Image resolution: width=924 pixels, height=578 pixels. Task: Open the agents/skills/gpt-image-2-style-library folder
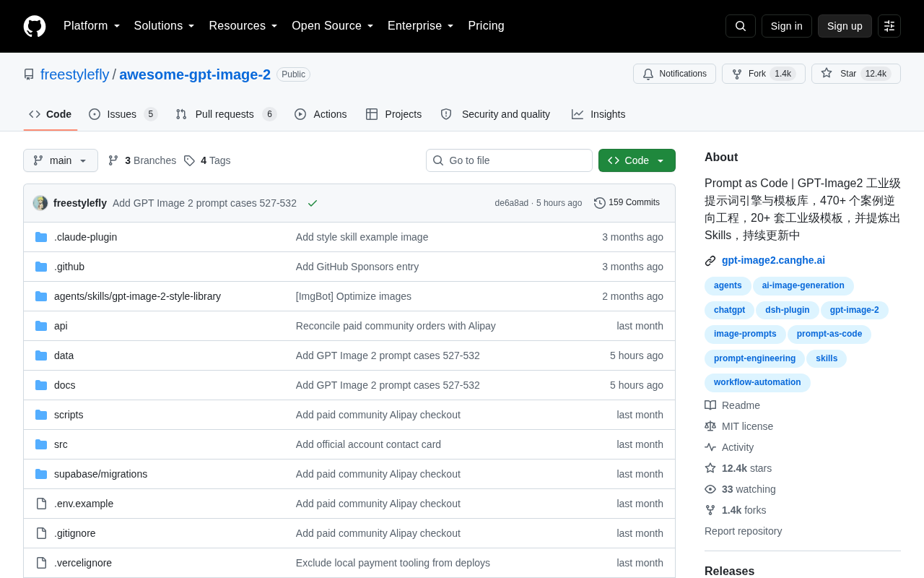137,296
